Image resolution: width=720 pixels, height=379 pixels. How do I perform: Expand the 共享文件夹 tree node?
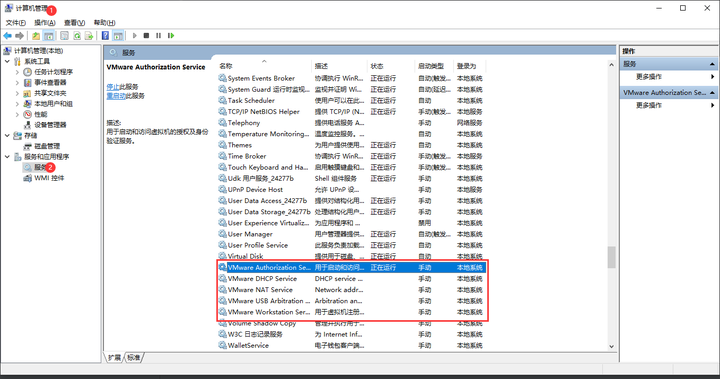coord(17,93)
